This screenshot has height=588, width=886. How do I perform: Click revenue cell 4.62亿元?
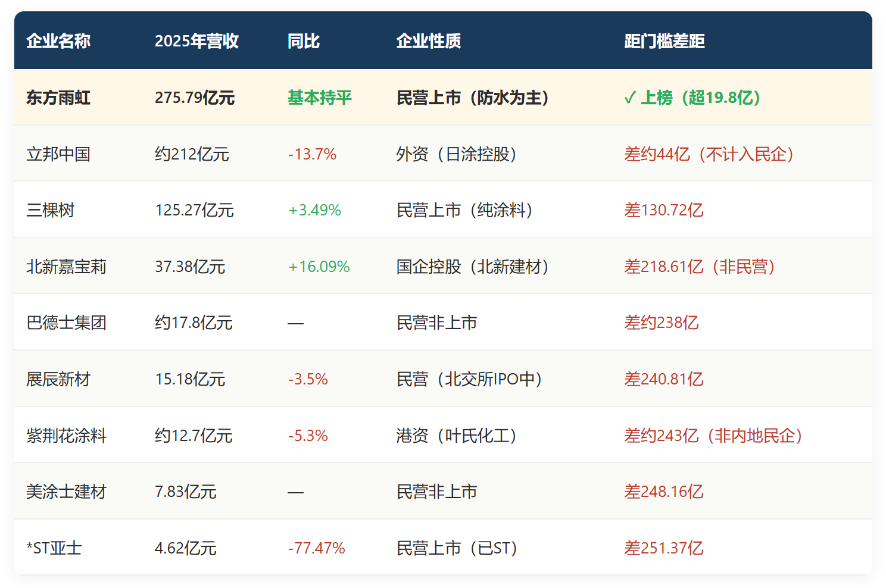pos(186,548)
